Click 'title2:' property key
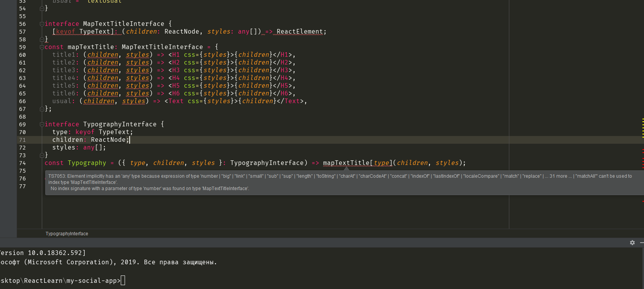644x289 pixels. coord(66,63)
